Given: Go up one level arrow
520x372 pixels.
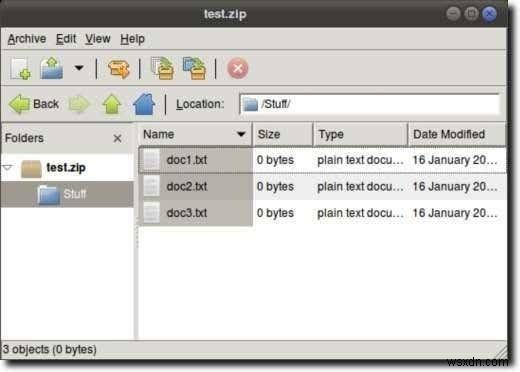Looking at the screenshot, I should click(x=112, y=104).
